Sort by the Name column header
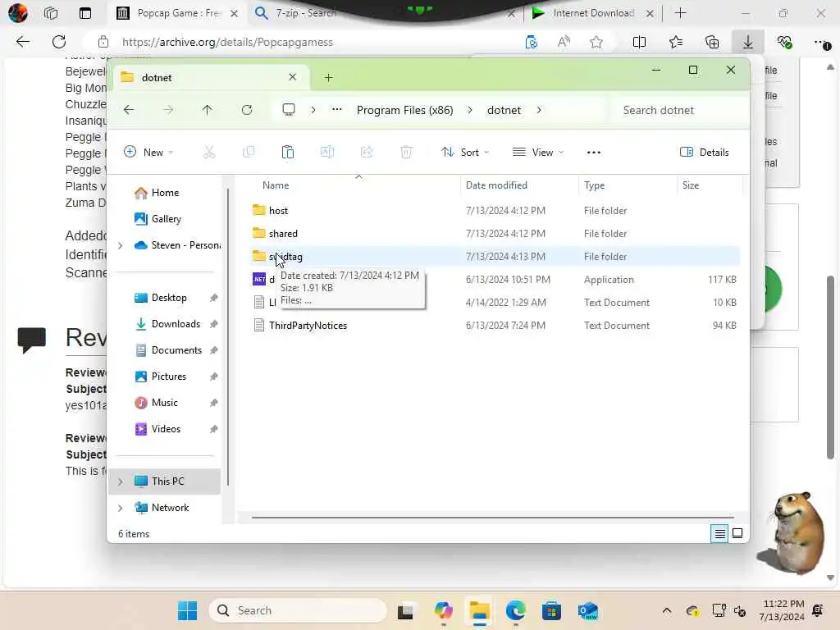Viewport: 840px width, 630px height. pyautogui.click(x=276, y=185)
